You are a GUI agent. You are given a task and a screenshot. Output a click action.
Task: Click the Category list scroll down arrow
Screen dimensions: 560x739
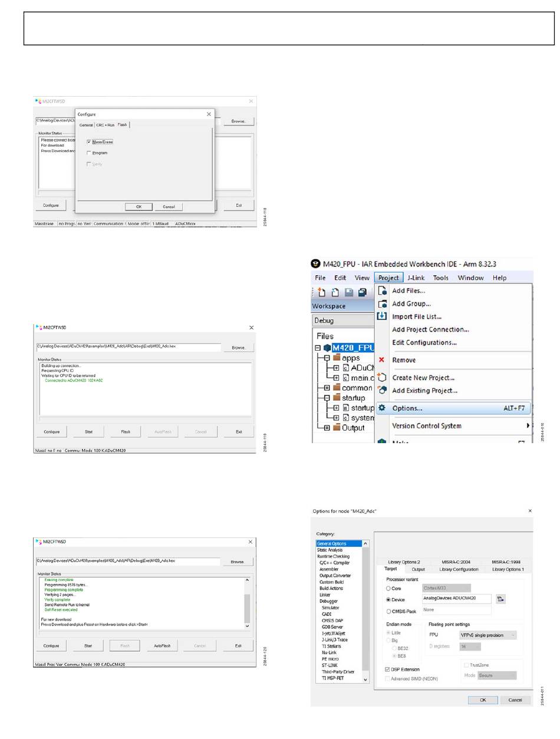click(365, 679)
